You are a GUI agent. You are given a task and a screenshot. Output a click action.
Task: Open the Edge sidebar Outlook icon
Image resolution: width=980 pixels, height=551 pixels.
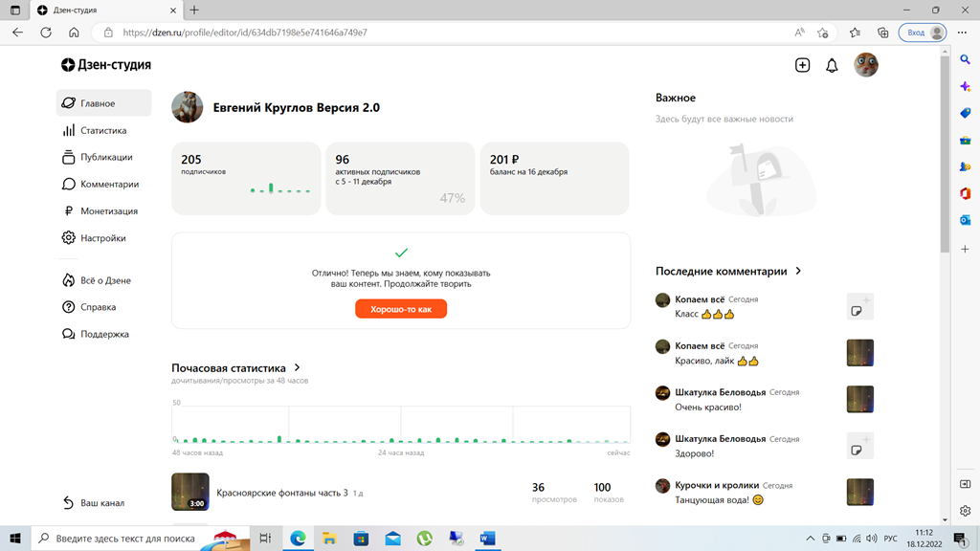pyautogui.click(x=965, y=220)
